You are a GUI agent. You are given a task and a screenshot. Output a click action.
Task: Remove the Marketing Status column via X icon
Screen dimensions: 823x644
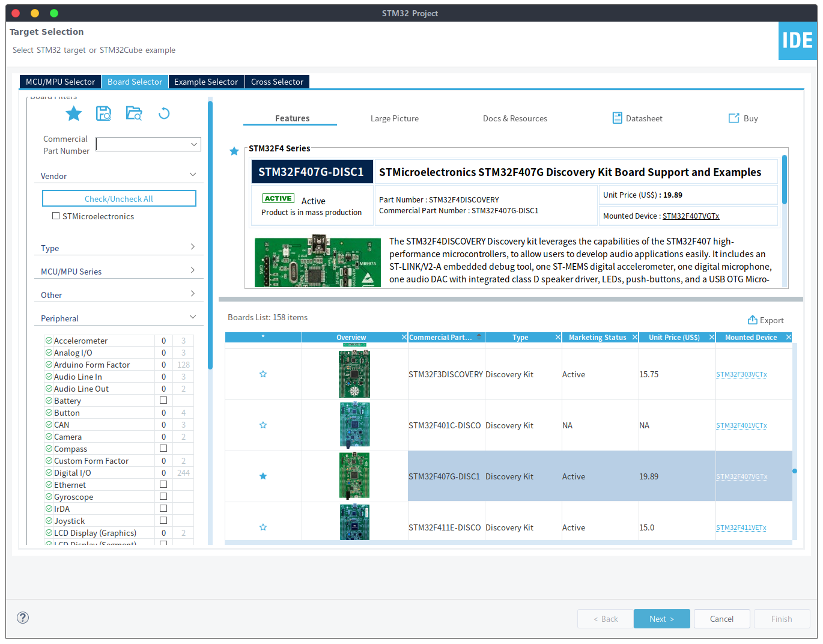pyautogui.click(x=635, y=338)
